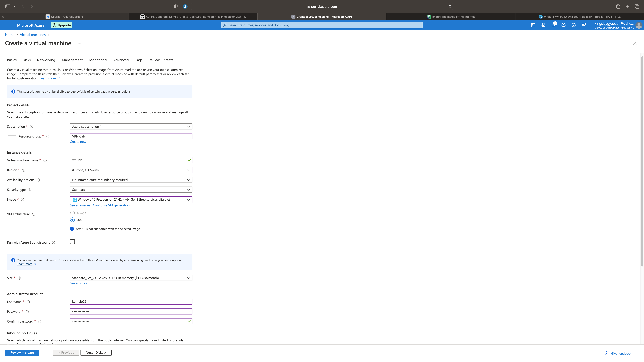
Task: Open Azure Cloud Shell icon
Action: 533,25
